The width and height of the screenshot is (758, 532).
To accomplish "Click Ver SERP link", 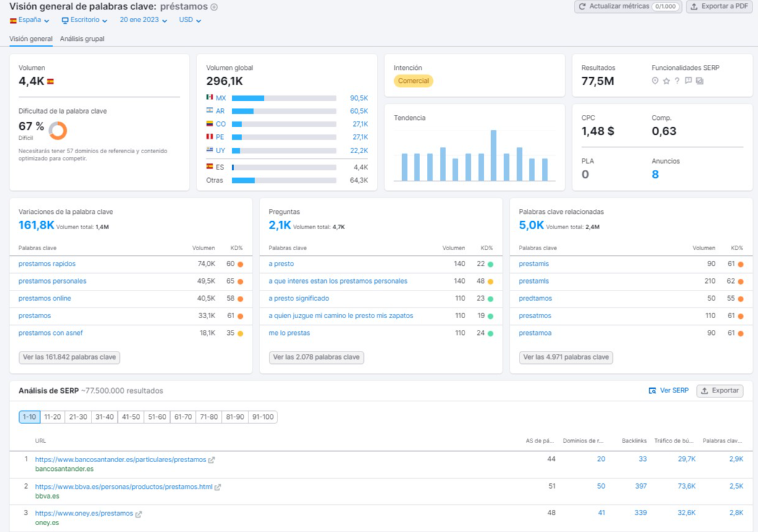I will tap(668, 391).
